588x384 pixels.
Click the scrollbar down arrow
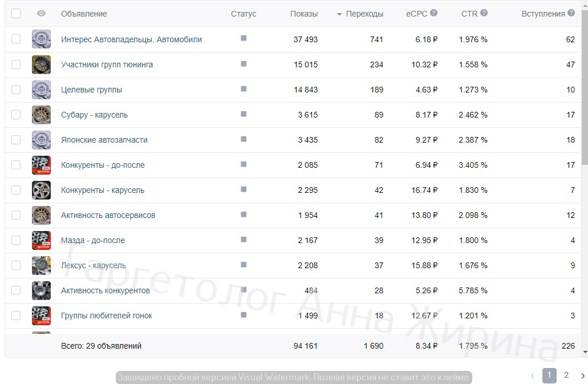[585, 352]
